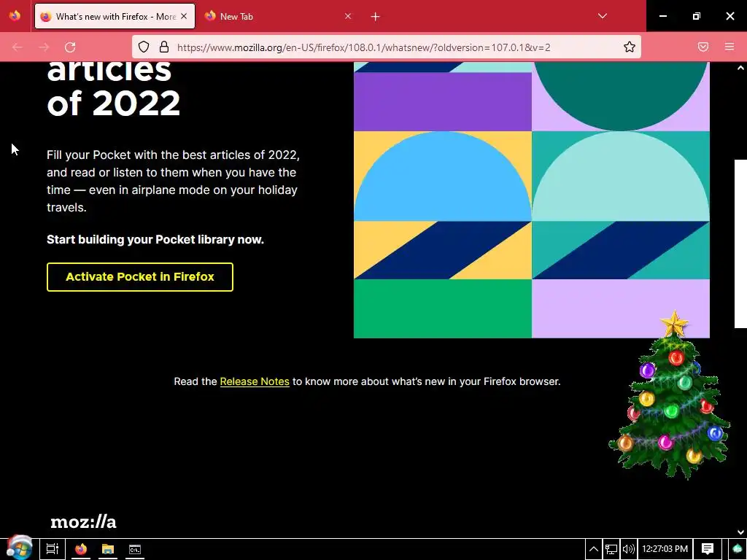Open Command Prompt taskbar icon

135,549
